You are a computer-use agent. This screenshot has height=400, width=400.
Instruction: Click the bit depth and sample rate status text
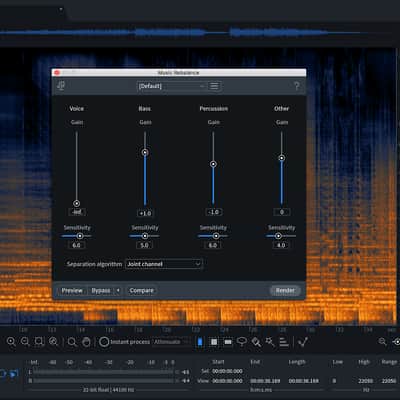point(109,389)
